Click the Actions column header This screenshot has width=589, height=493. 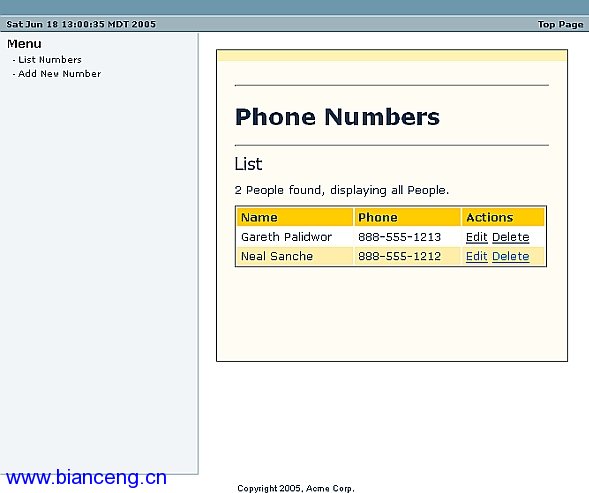489,217
